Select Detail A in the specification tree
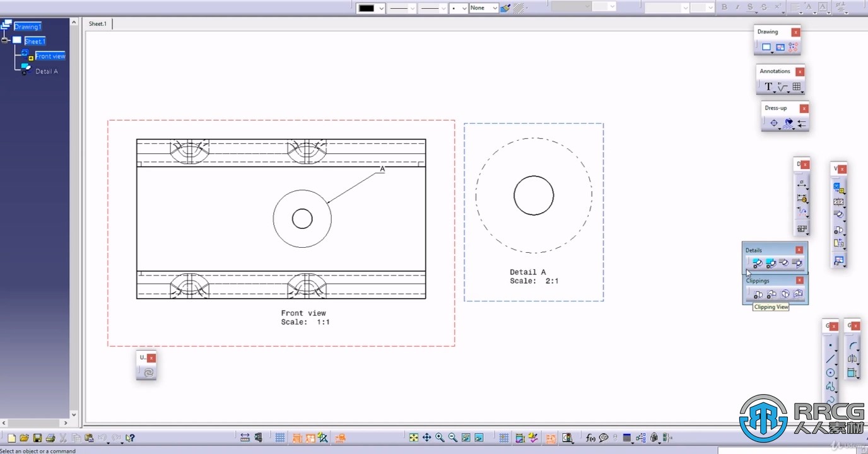Viewport: 868px width, 454px height. pos(46,71)
